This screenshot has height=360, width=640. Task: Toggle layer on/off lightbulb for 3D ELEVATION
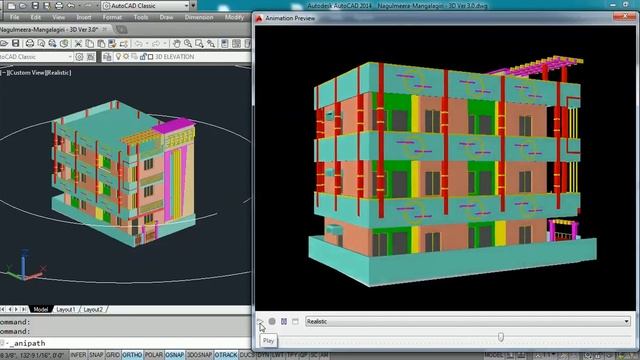118,57
